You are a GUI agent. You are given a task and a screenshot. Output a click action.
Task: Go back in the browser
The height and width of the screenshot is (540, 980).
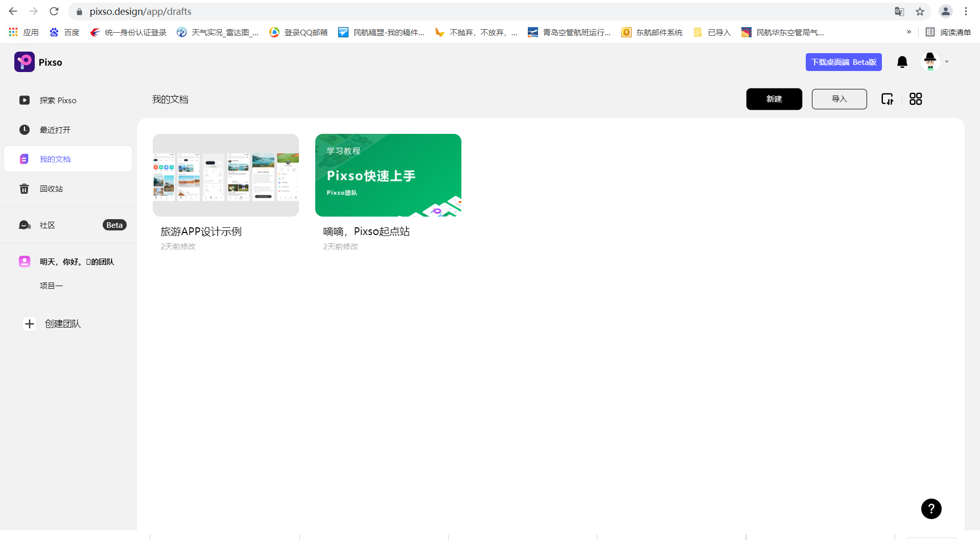click(x=13, y=11)
